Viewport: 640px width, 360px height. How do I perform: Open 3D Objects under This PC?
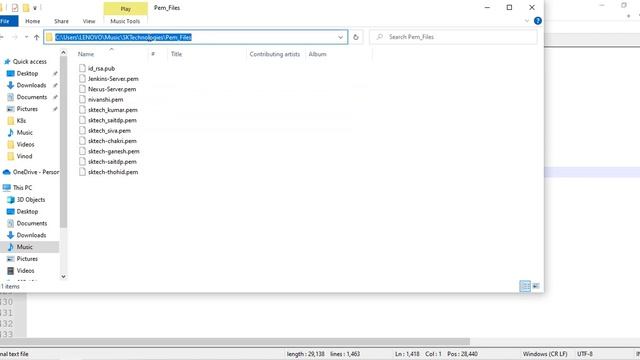[31, 200]
